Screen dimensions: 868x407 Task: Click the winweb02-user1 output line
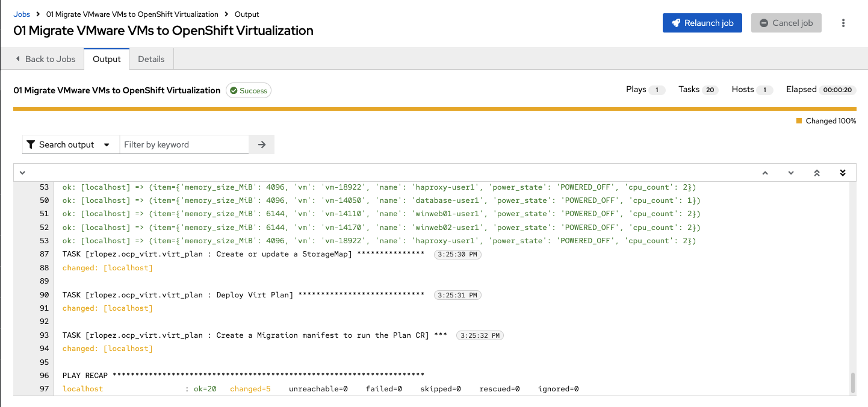pos(382,228)
